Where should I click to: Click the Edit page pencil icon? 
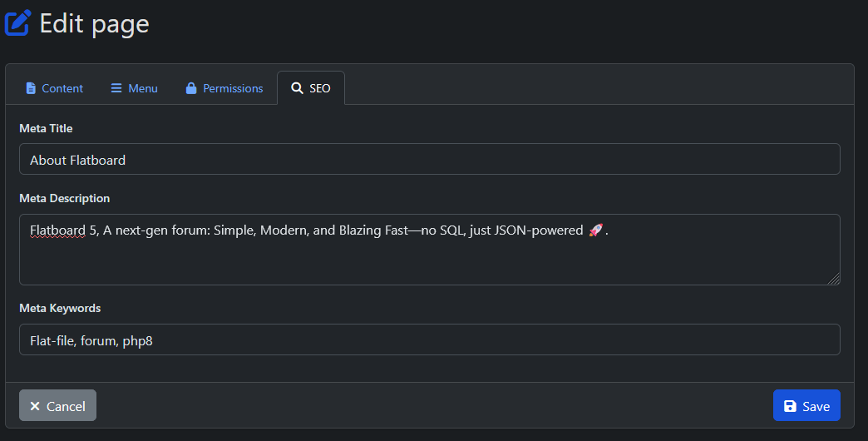click(x=17, y=22)
